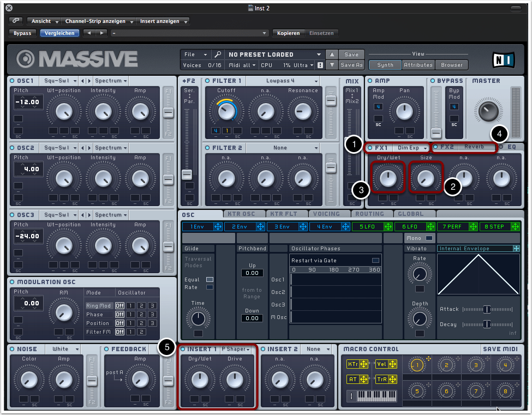Switch to the Browser view
532x415 pixels.
[452, 65]
